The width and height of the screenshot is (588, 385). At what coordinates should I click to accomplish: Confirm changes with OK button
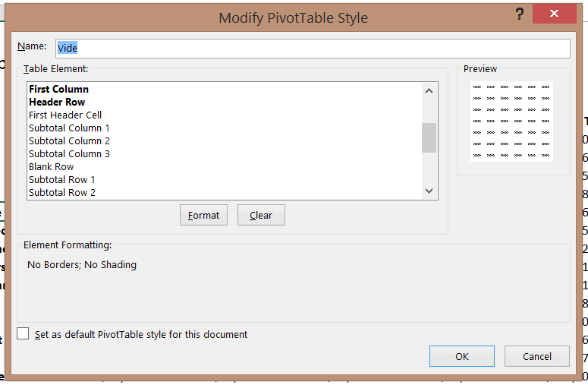(461, 356)
